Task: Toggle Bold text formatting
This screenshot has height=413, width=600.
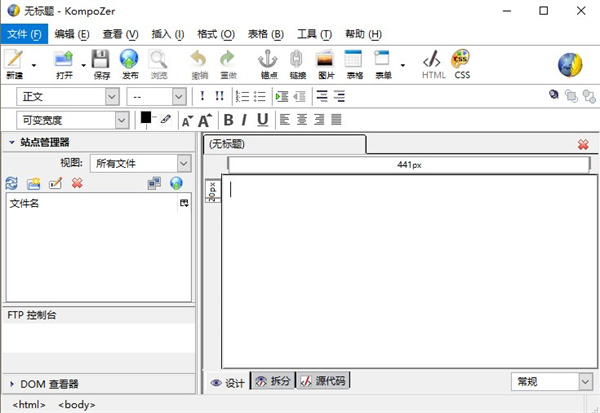Action: click(x=228, y=120)
